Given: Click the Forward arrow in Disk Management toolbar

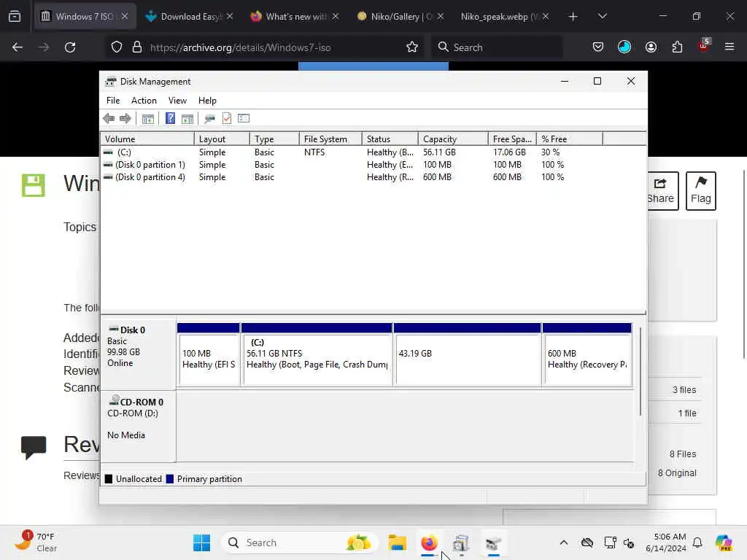Looking at the screenshot, I should [x=125, y=119].
